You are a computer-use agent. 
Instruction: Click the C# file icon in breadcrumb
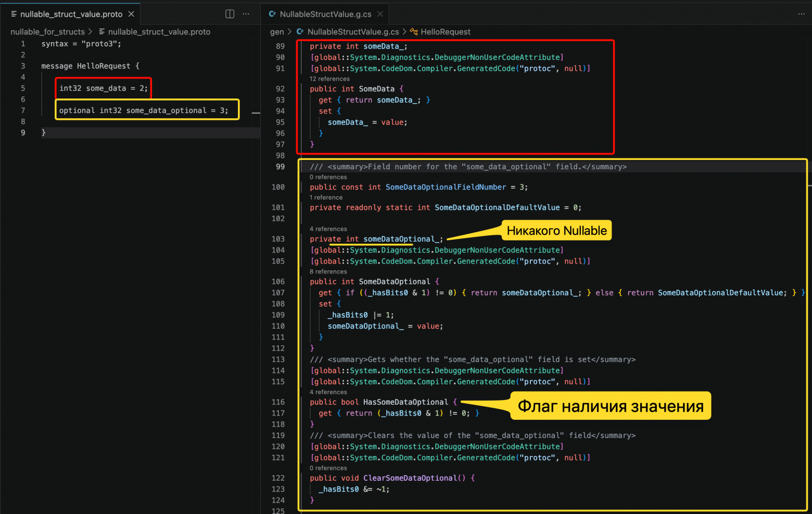(x=300, y=32)
